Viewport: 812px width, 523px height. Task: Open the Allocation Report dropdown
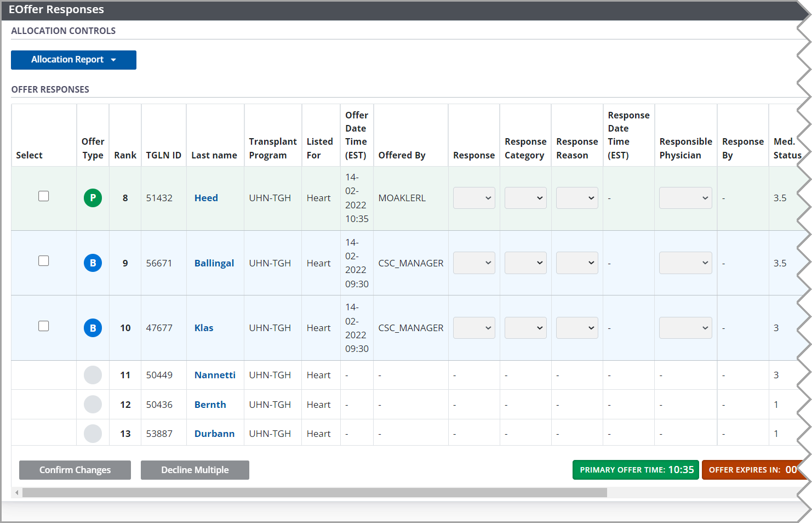click(73, 60)
